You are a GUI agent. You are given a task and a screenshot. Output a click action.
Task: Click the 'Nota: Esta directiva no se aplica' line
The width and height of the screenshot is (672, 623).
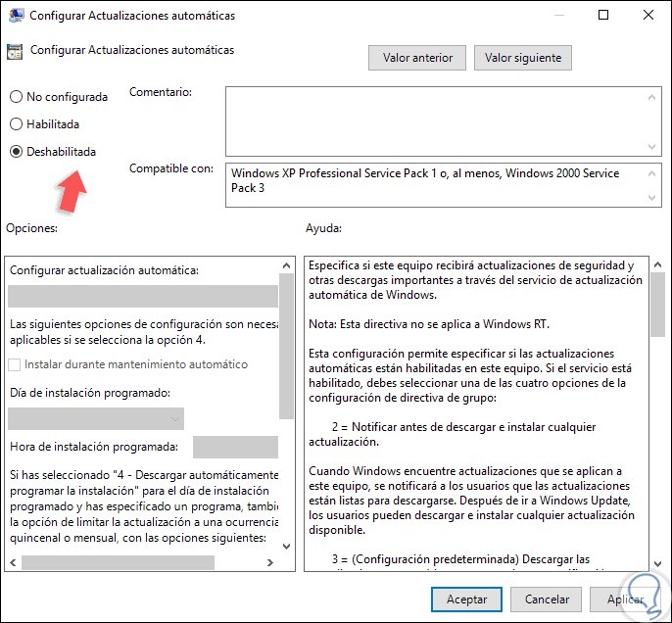(429, 324)
